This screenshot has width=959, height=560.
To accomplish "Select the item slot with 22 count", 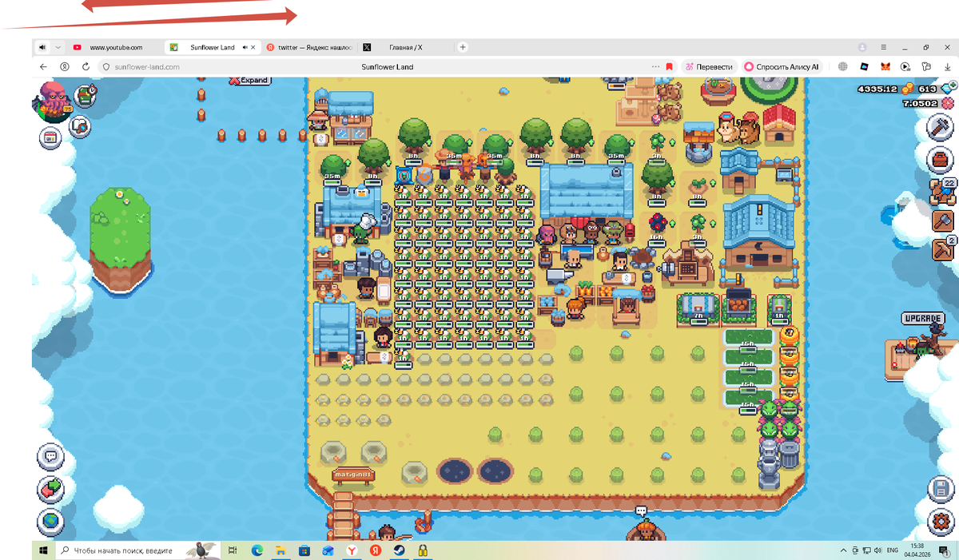I will point(942,193).
